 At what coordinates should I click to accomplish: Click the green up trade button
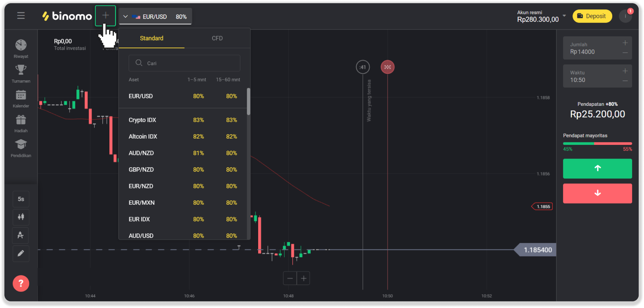[x=597, y=168]
